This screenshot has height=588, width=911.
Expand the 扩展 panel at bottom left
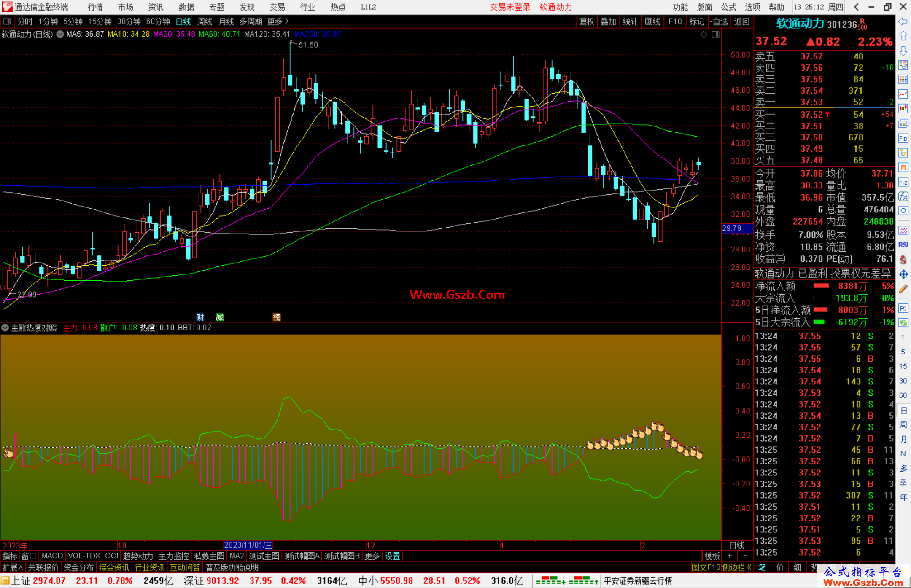(13, 567)
